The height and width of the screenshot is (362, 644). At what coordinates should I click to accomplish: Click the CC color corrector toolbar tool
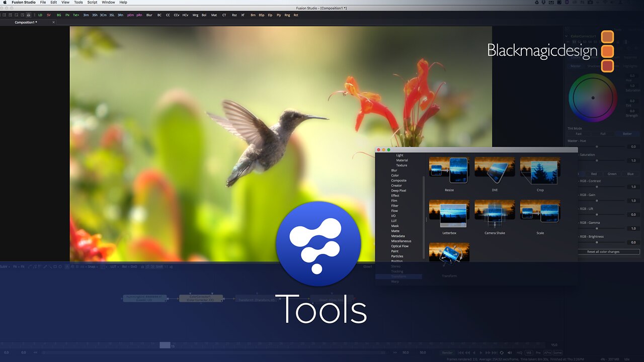168,15
